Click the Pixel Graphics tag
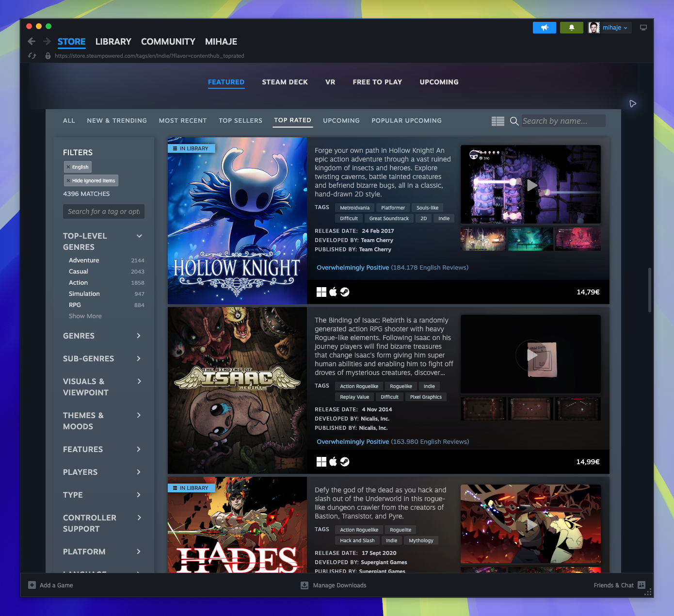Screen dimensions: 674x616 (426, 397)
